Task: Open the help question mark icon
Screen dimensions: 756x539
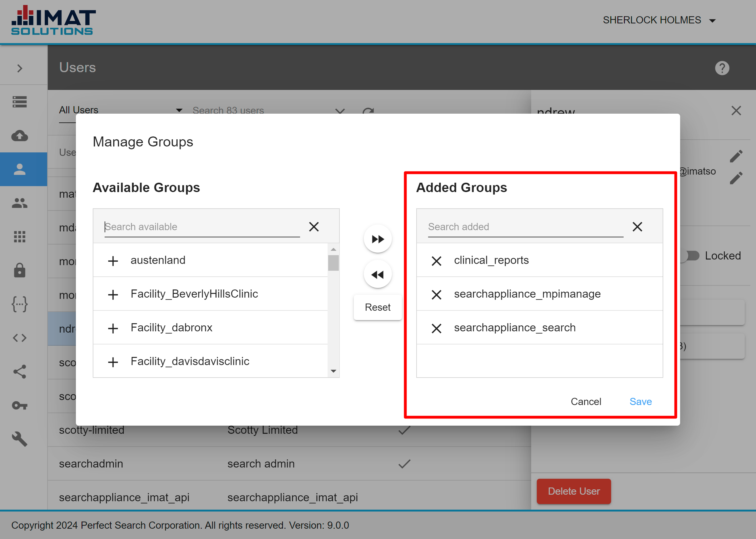Action: [722, 68]
